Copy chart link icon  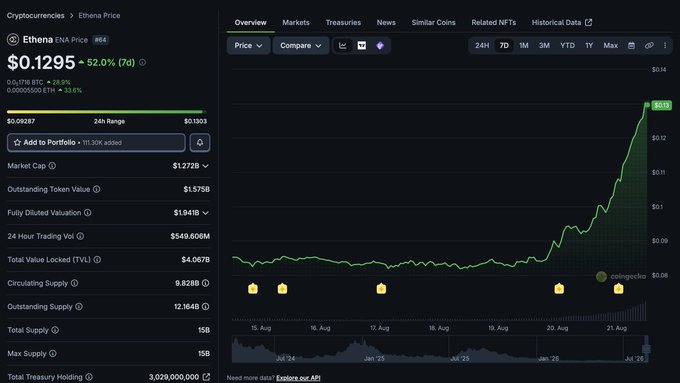(x=649, y=46)
